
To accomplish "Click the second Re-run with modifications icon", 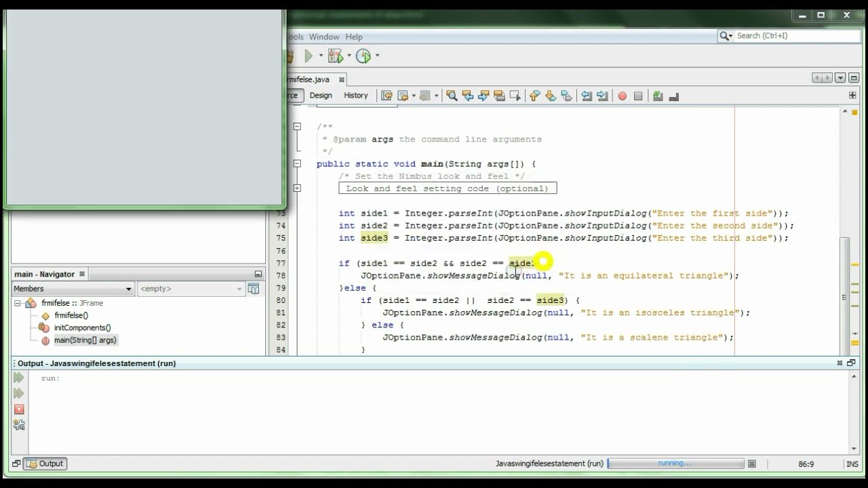I will [x=19, y=393].
